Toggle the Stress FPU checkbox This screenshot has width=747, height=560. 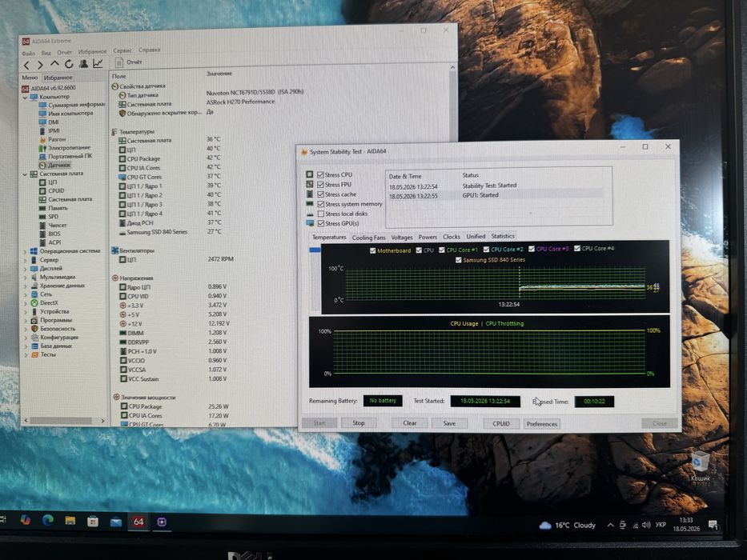pos(320,184)
